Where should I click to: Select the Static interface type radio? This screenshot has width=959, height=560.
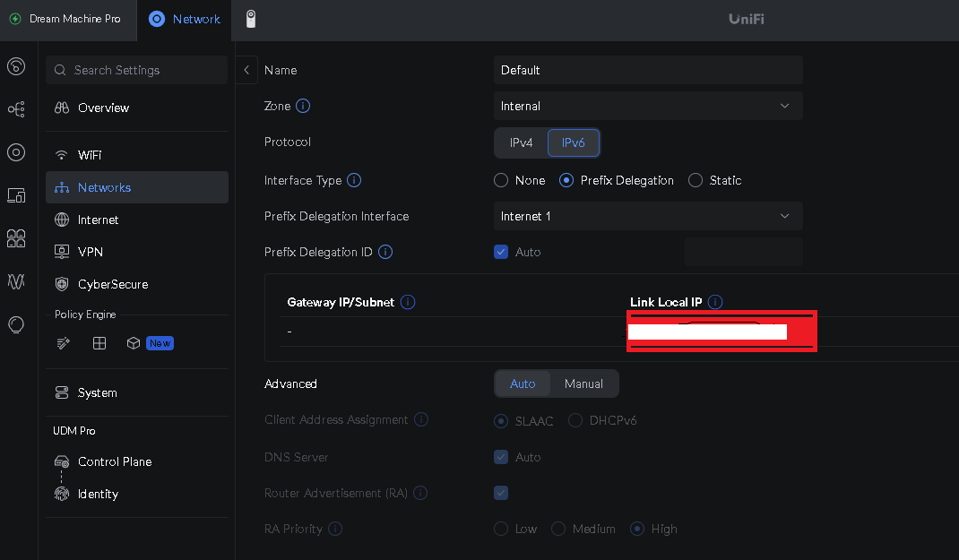tap(695, 180)
